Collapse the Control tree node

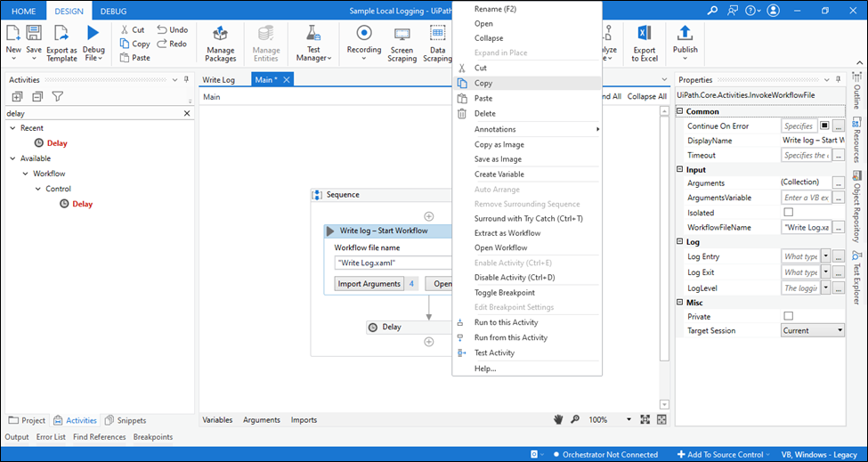[x=38, y=189]
